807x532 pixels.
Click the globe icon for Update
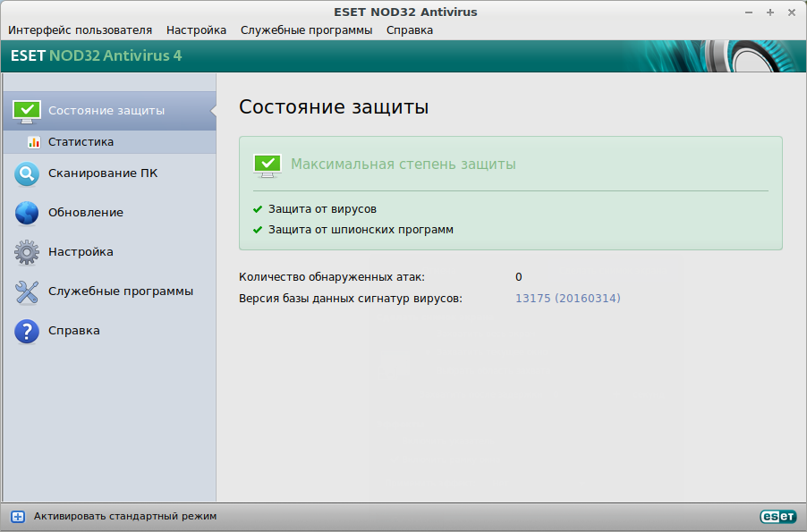coord(27,213)
